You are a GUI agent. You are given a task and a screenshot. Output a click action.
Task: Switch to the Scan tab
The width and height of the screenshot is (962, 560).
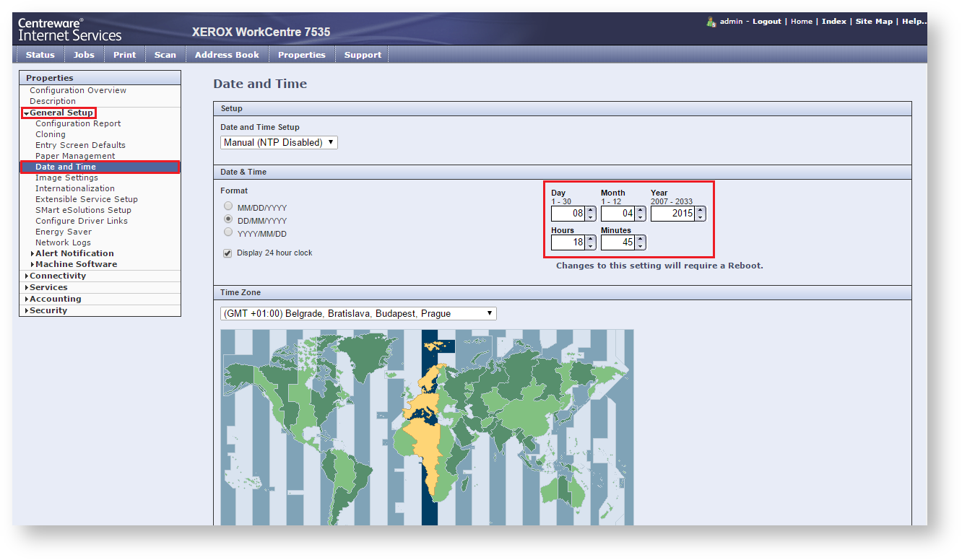coord(165,55)
